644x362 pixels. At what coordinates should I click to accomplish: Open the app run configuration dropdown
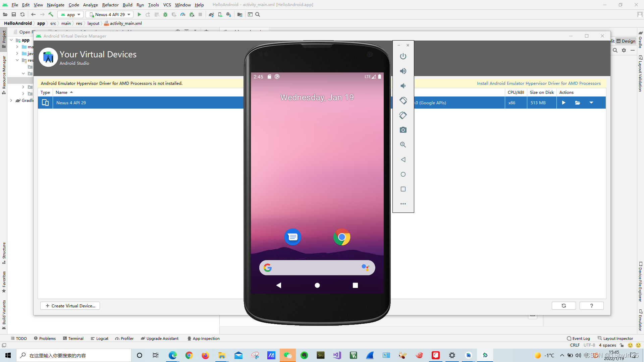coord(71,15)
